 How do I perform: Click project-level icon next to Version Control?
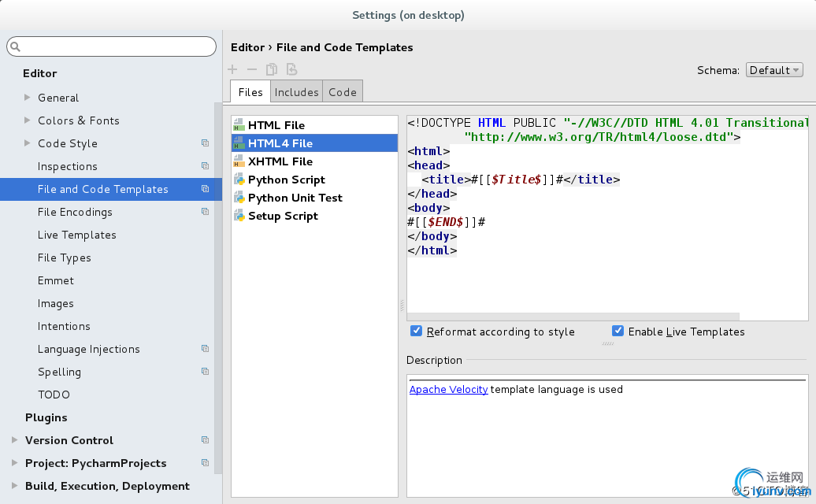click(205, 440)
